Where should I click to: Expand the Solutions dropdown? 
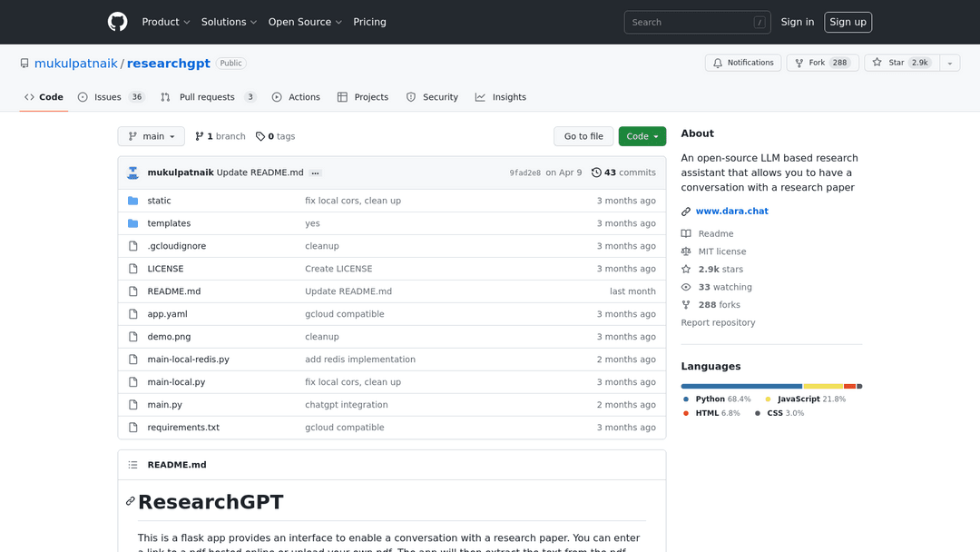(229, 22)
